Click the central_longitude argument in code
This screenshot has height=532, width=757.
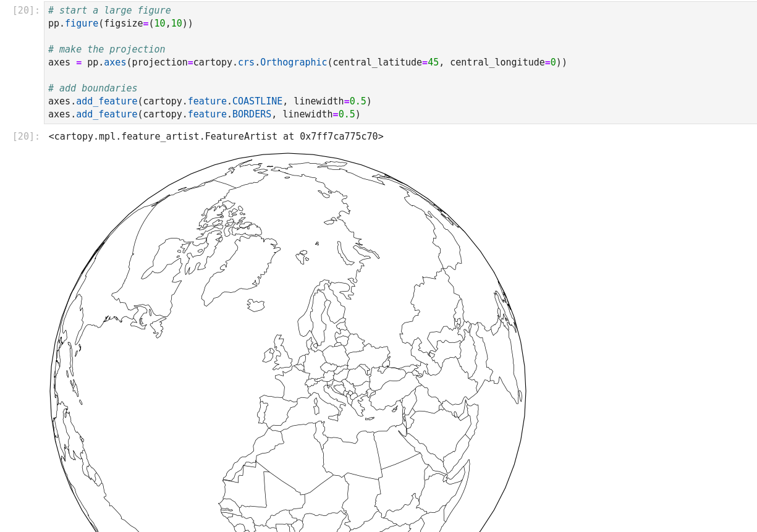click(x=497, y=62)
